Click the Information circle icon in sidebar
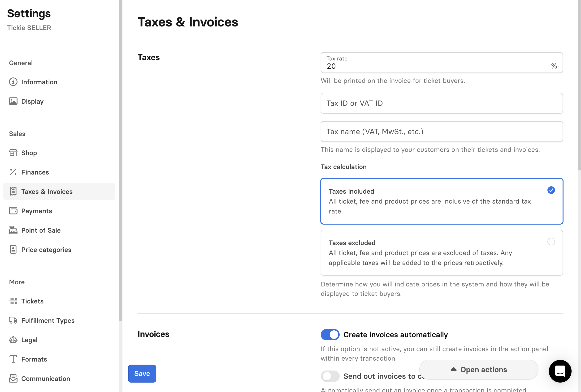Screen dimensions: 581x392 (13, 82)
